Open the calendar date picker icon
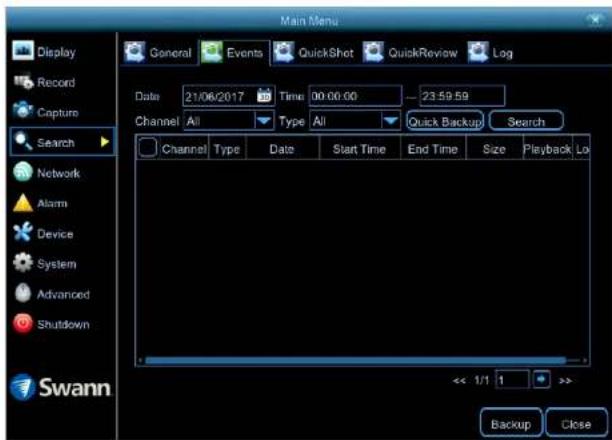The width and height of the screenshot is (612, 440). click(x=264, y=95)
